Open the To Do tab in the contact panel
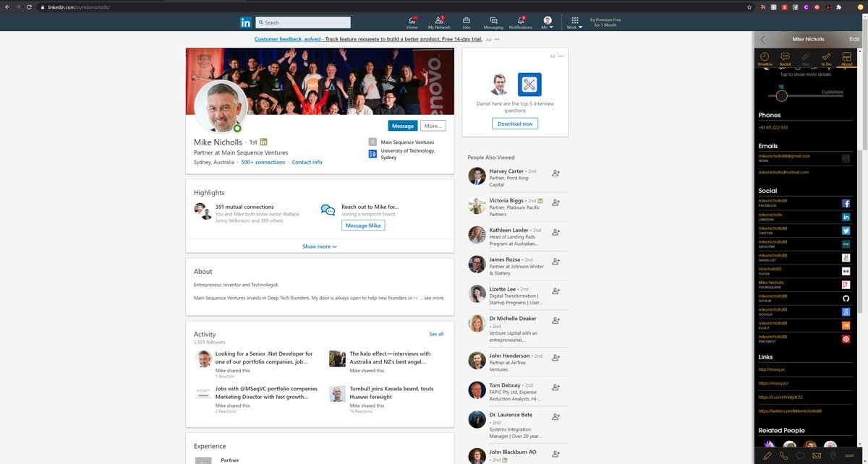This screenshot has height=464, width=868. 825,59
